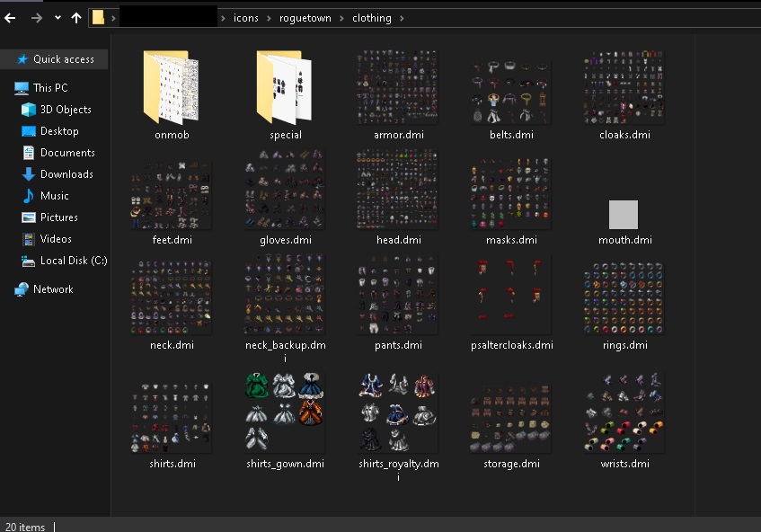This screenshot has height=532, width=761.
Task: Select the neck.dmi file thumbnail
Action: tap(172, 297)
